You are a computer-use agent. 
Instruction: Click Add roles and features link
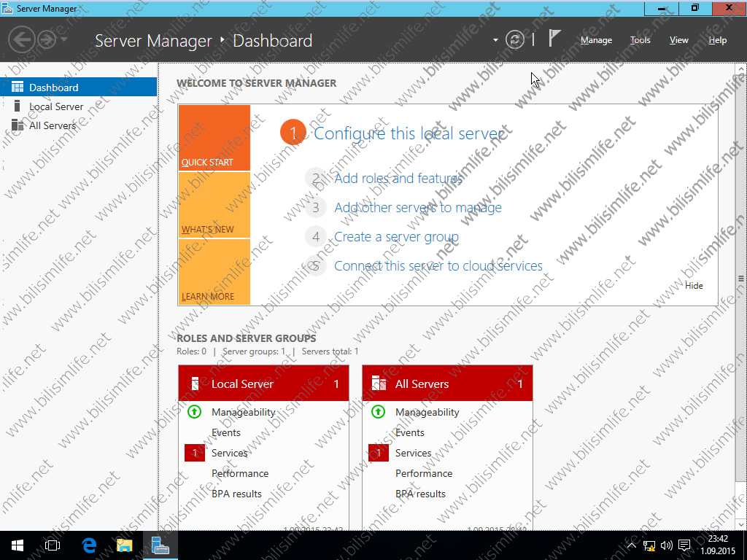coord(398,178)
